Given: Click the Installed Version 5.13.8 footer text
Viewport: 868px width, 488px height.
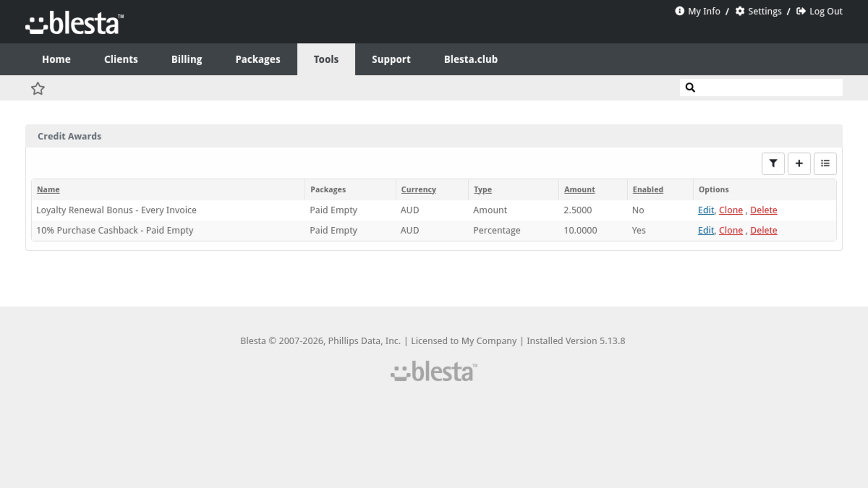Looking at the screenshot, I should [576, 341].
